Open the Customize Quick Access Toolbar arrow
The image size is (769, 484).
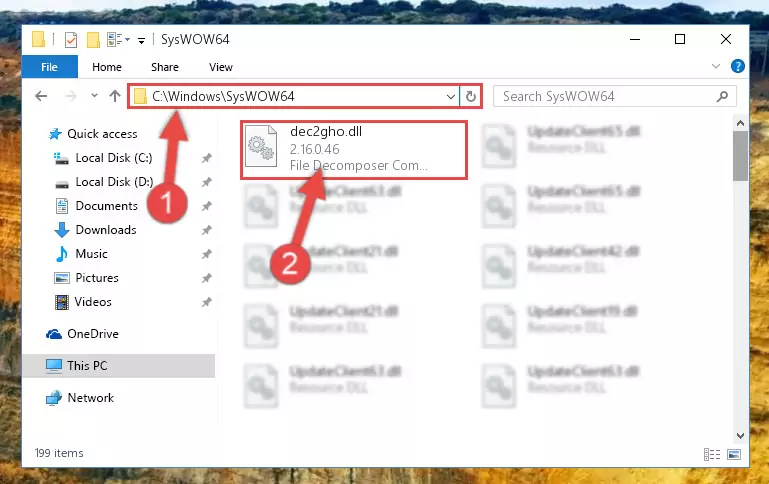click(x=141, y=41)
